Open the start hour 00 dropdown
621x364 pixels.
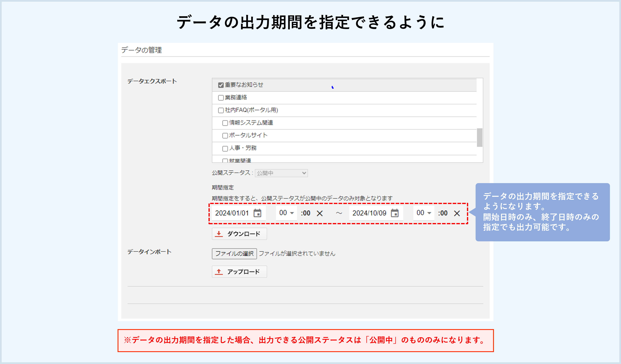tap(286, 213)
